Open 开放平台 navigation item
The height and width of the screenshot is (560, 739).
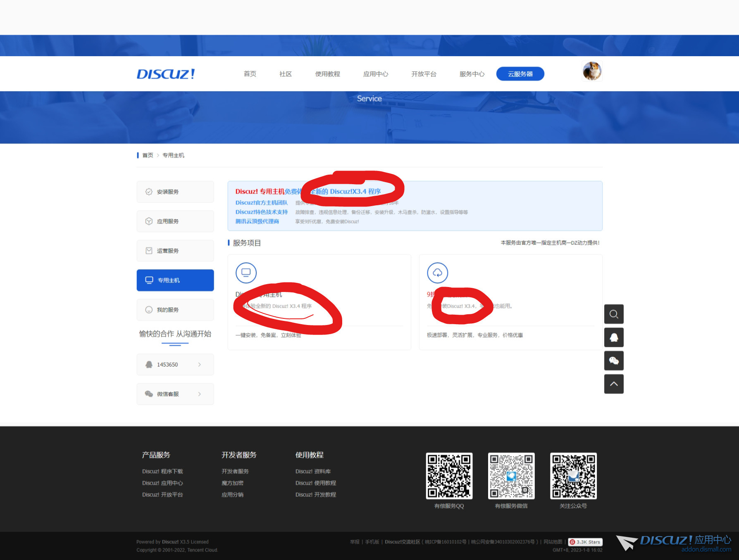pos(424,74)
